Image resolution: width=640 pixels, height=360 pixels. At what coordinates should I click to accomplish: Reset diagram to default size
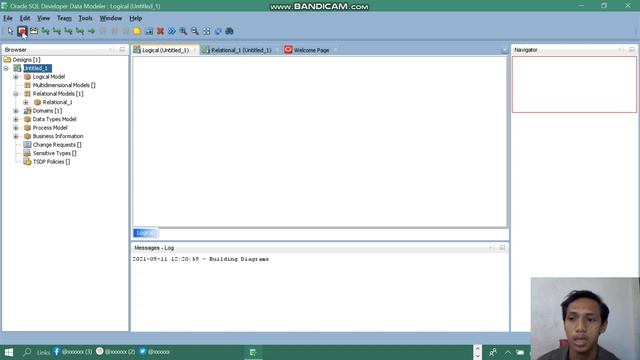(218, 31)
